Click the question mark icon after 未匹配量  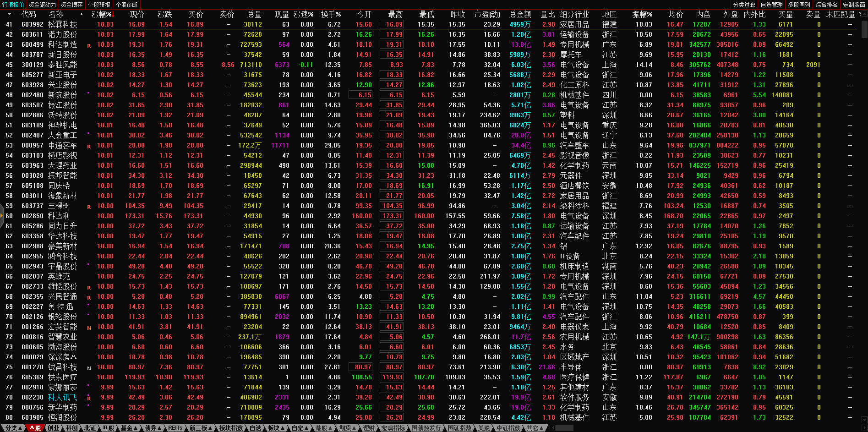(x=860, y=14)
